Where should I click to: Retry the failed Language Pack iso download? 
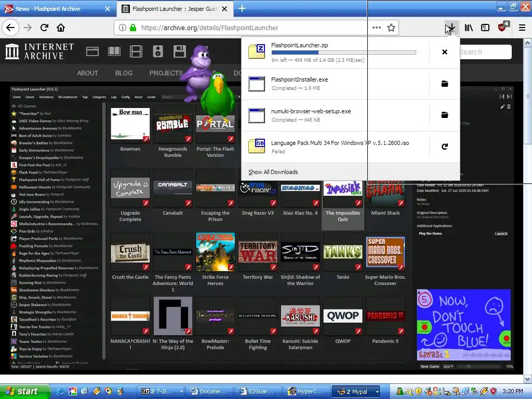click(x=445, y=147)
